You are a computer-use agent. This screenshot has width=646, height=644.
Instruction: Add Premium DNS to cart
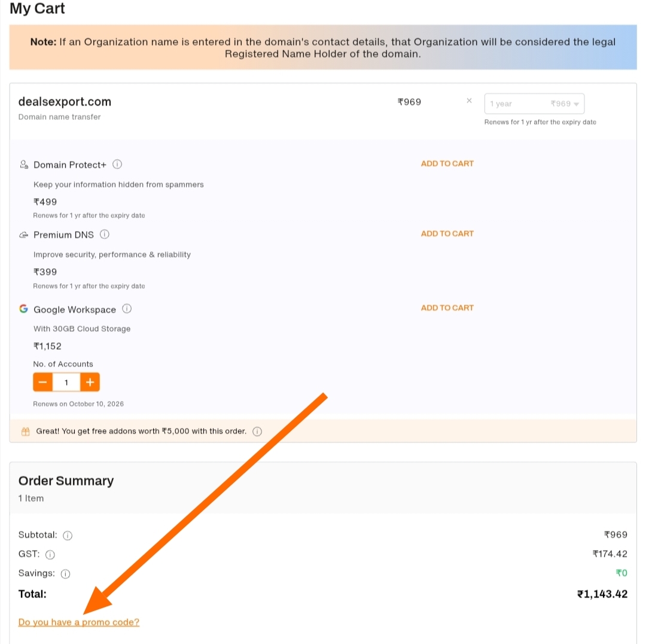pyautogui.click(x=447, y=233)
